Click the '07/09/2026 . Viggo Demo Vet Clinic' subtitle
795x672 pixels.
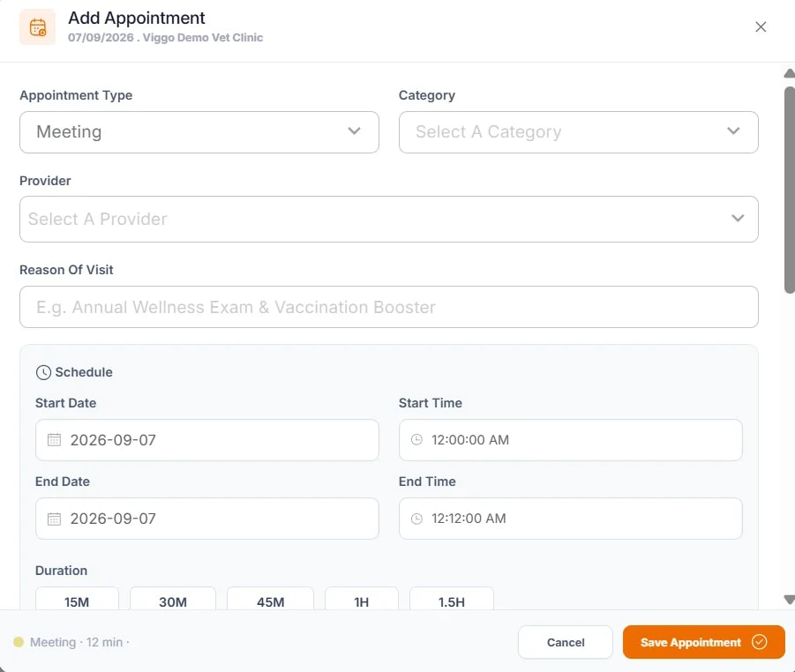tap(165, 38)
